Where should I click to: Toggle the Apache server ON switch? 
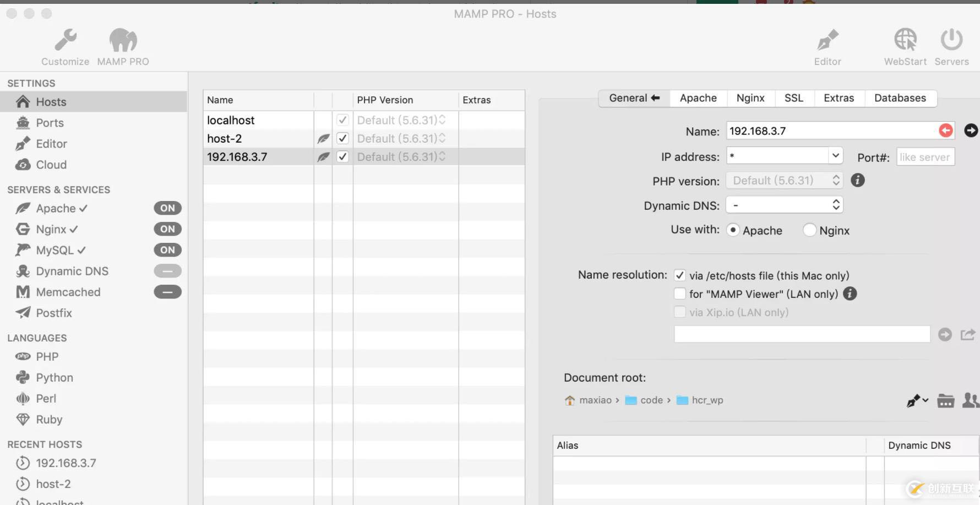[167, 208]
